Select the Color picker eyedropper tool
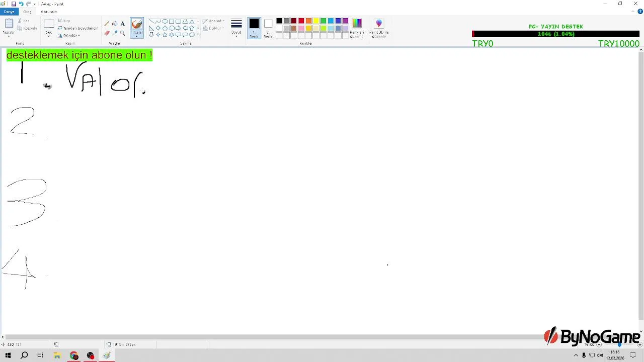The height and width of the screenshot is (362, 644). pyautogui.click(x=115, y=33)
